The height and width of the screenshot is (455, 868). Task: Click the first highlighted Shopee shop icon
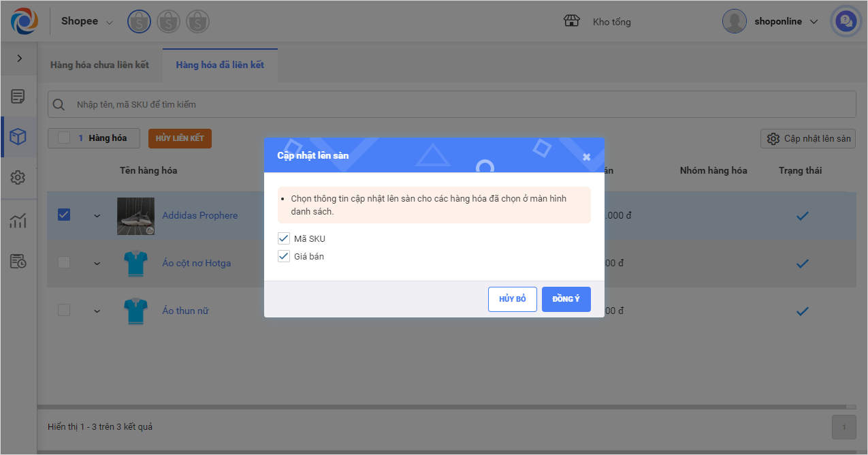(x=139, y=22)
